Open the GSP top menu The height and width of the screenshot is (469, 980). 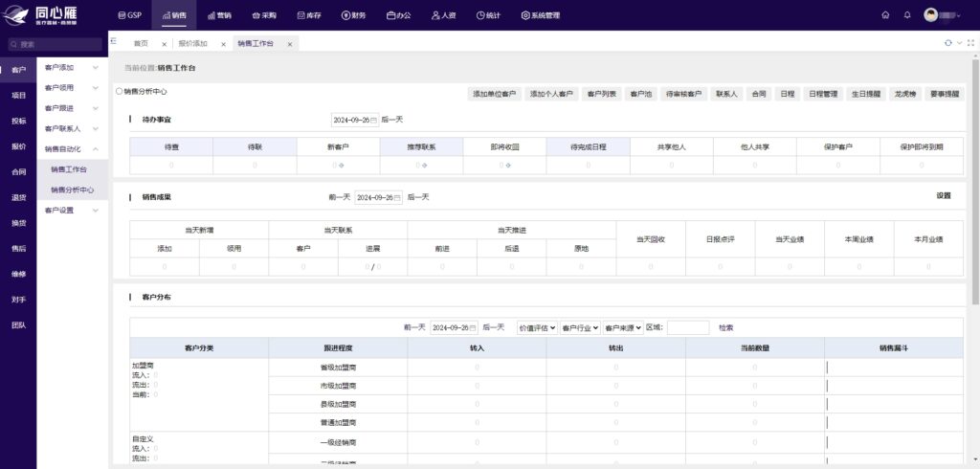tap(130, 15)
